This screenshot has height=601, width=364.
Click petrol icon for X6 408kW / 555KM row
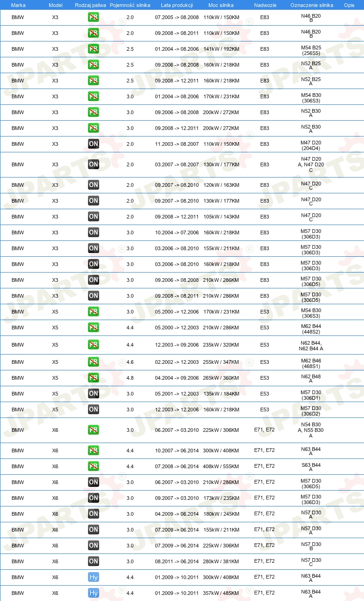94,466
